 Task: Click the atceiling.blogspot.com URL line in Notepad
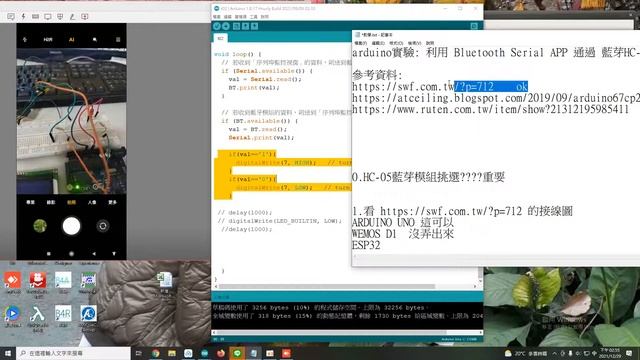496,98
